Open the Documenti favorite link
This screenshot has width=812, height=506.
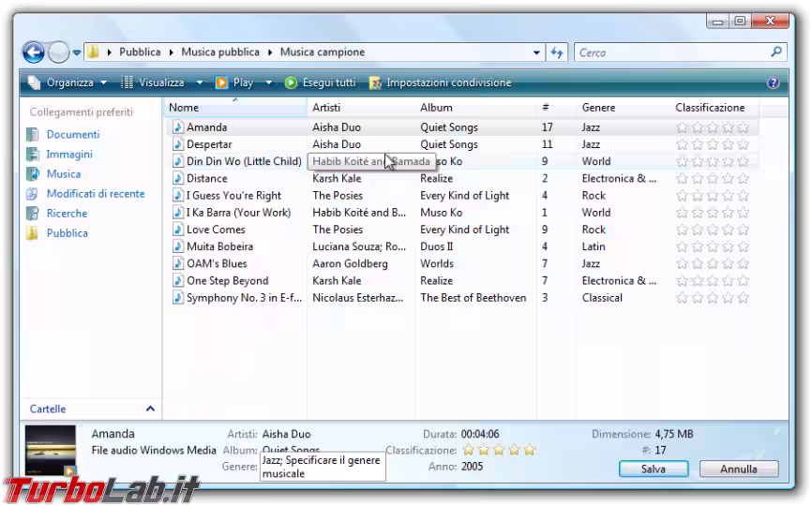(72, 135)
